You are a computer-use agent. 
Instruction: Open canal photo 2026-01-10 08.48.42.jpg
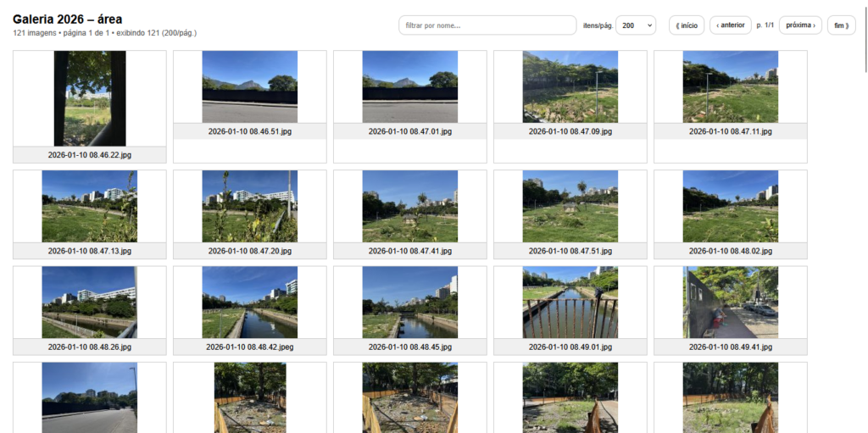coord(249,303)
